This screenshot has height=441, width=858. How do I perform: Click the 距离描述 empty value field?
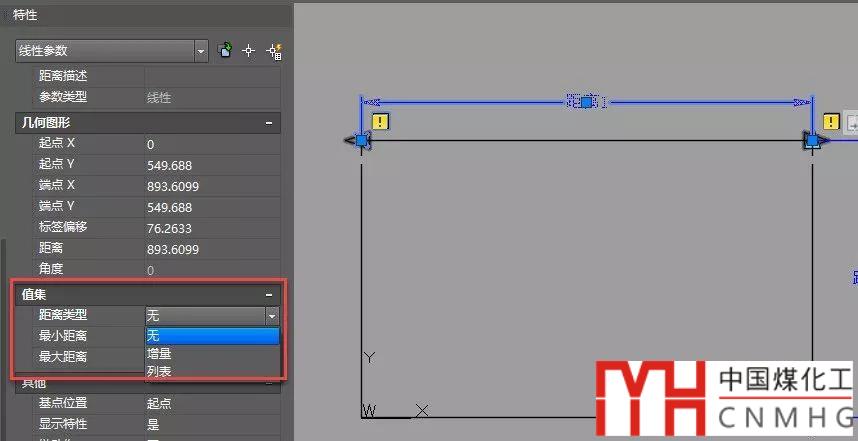[212, 76]
